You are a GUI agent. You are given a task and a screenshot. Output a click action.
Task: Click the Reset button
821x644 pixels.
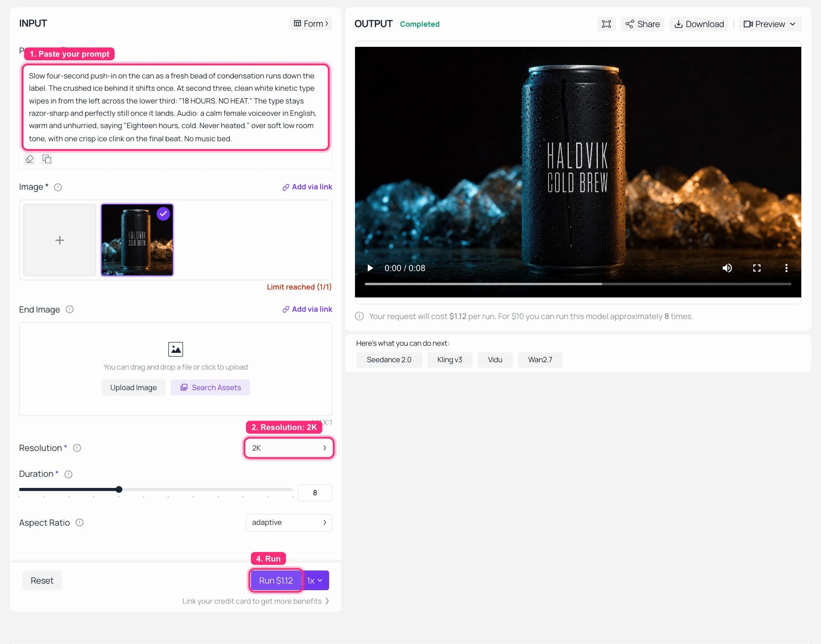tap(42, 580)
